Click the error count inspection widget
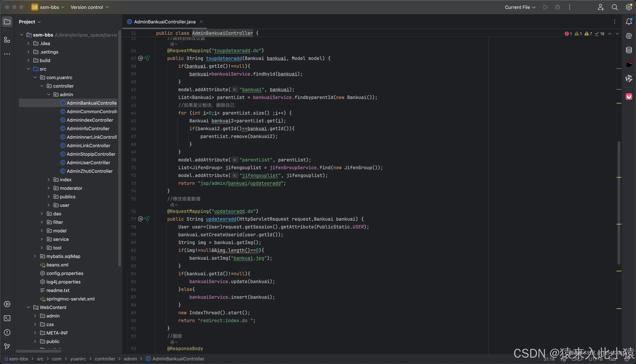 pos(568,34)
